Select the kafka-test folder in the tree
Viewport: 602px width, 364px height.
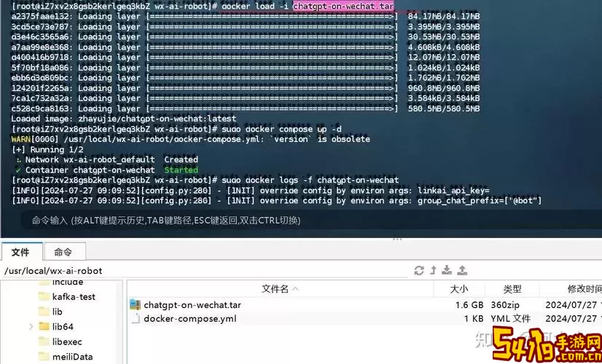74,296
